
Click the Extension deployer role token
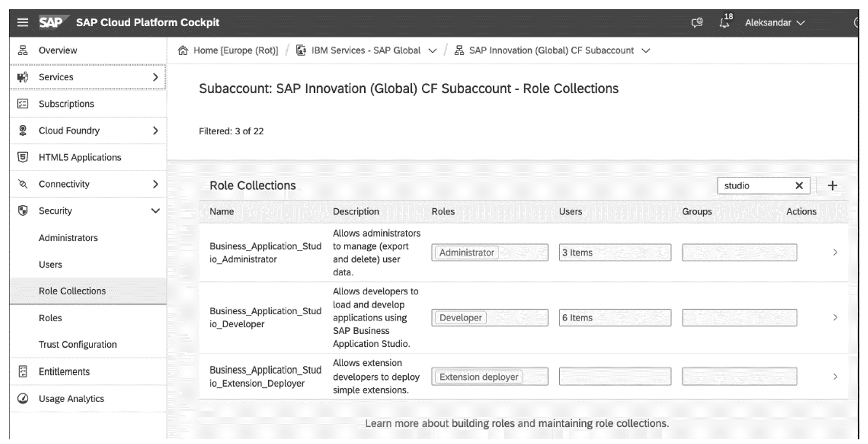(478, 376)
